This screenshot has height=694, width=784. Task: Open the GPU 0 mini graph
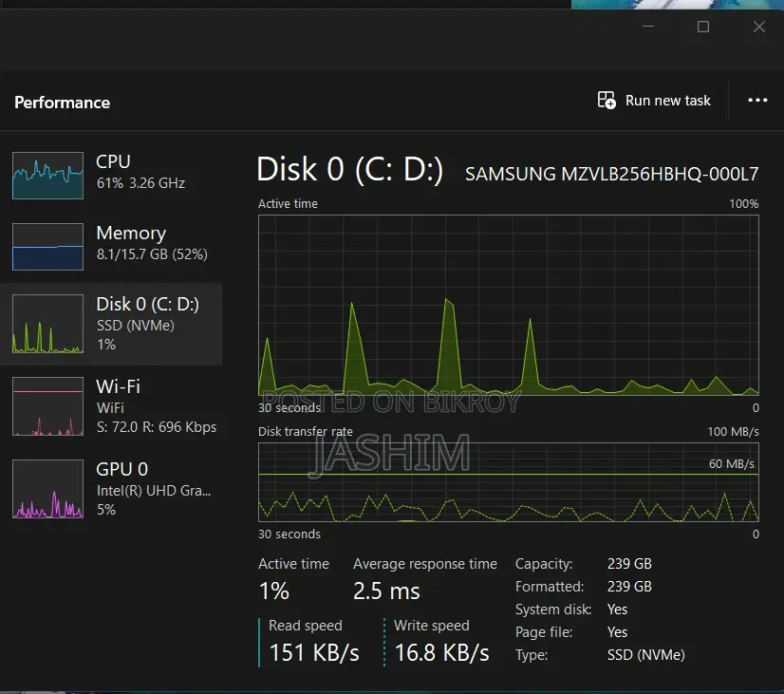tap(48, 489)
